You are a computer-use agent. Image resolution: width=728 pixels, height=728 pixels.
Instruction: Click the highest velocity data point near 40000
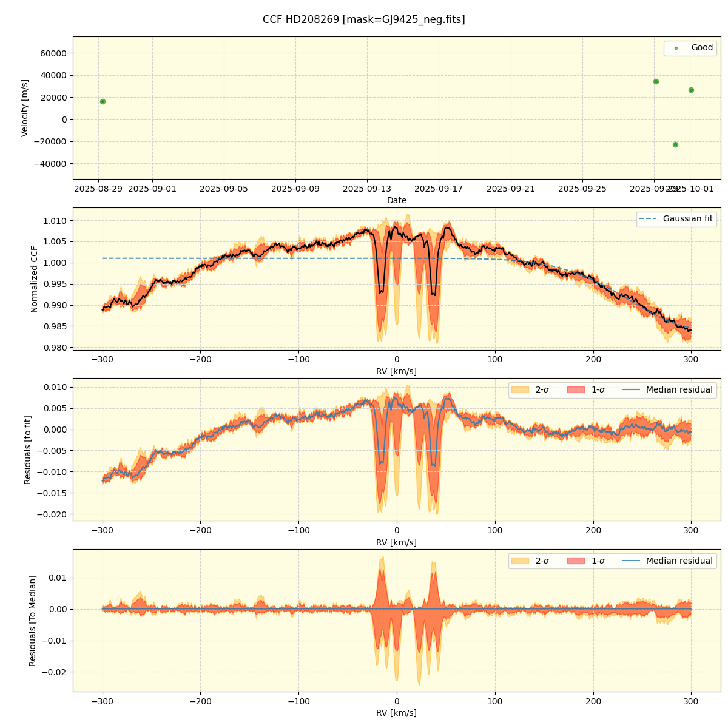pyautogui.click(x=656, y=81)
